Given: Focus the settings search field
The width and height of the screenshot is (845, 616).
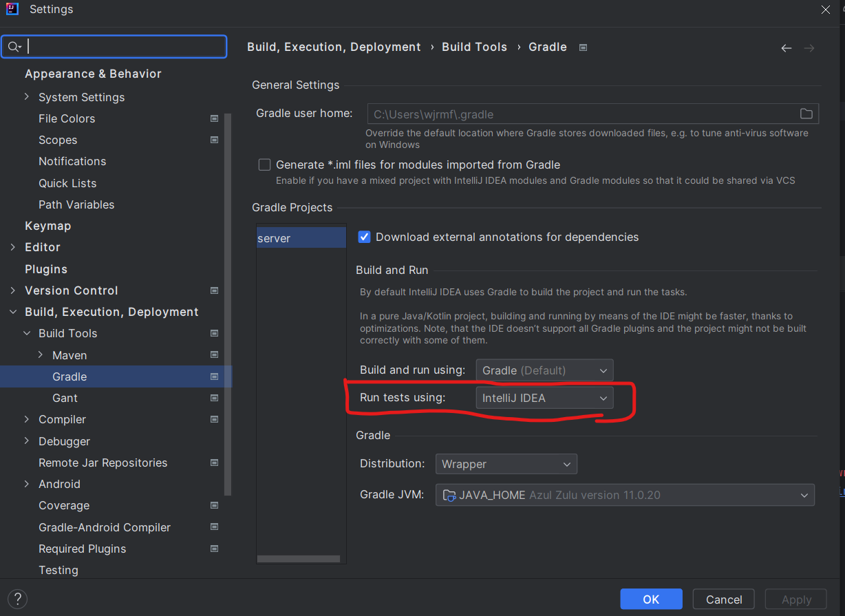Looking at the screenshot, I should click(114, 47).
